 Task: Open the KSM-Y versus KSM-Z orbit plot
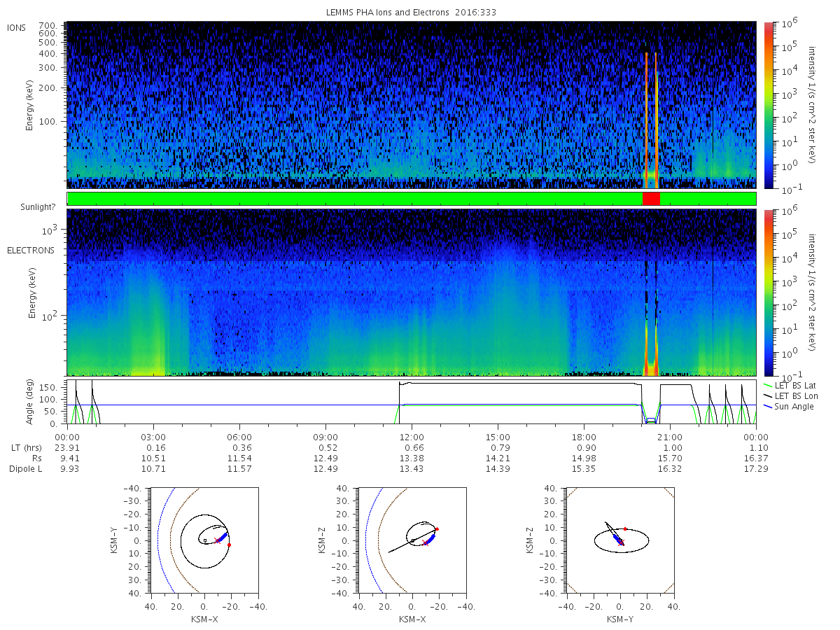620,540
